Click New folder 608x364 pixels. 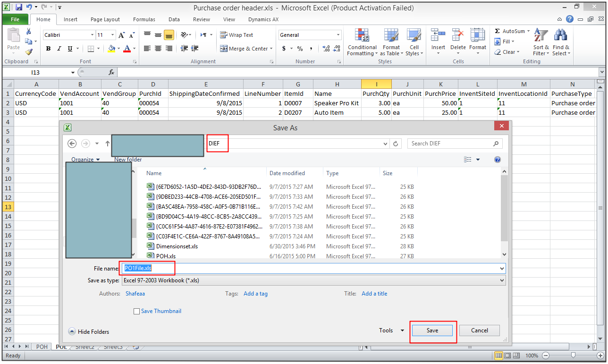pos(128,160)
